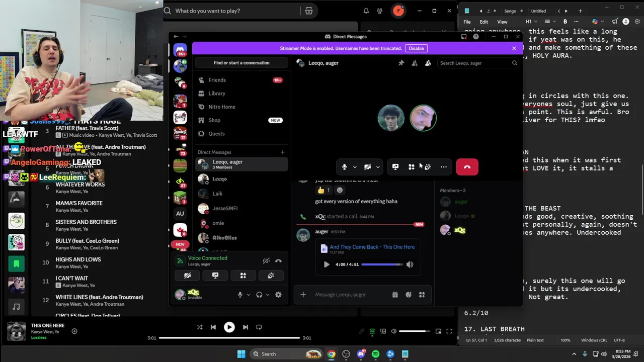Turn on camera in the call controls
Screen dimensions: 644x362
pyautogui.click(x=367, y=167)
